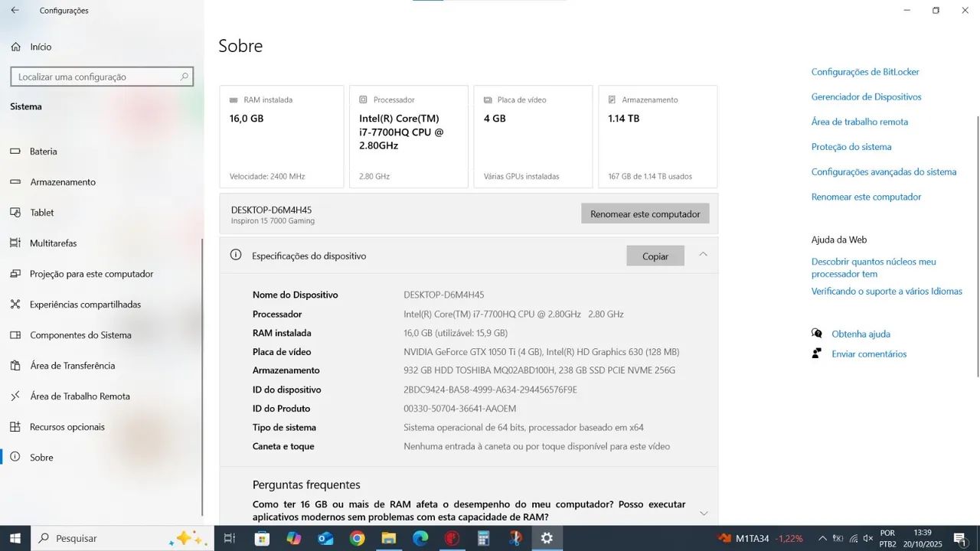
Task: Click the Obtenha ajuda chat icon
Action: coord(817,334)
